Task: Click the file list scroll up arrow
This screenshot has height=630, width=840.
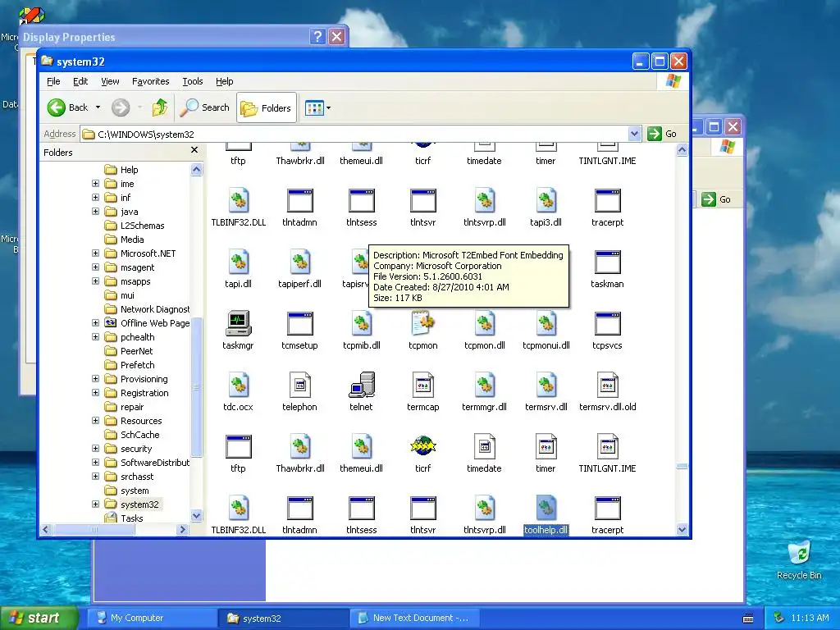Action: coord(682,150)
